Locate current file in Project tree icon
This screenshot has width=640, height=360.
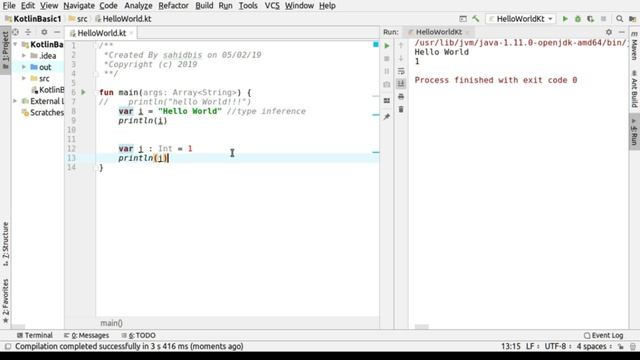[16, 32]
